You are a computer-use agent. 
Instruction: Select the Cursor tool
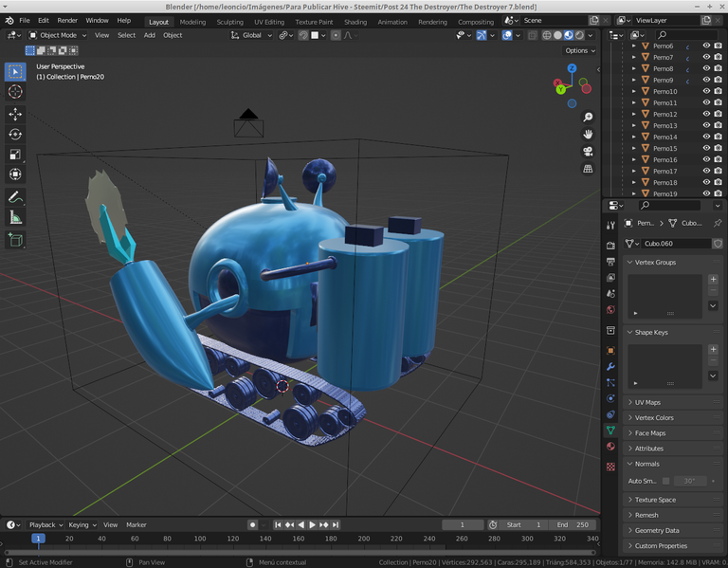[x=15, y=92]
